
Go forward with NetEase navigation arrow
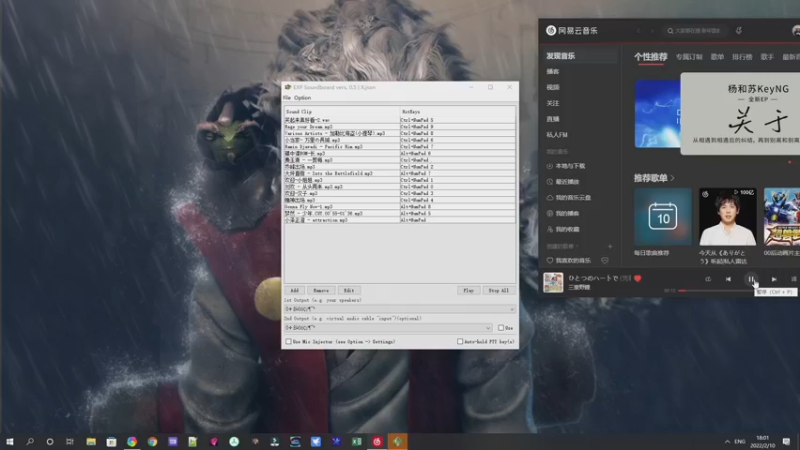coord(652,31)
